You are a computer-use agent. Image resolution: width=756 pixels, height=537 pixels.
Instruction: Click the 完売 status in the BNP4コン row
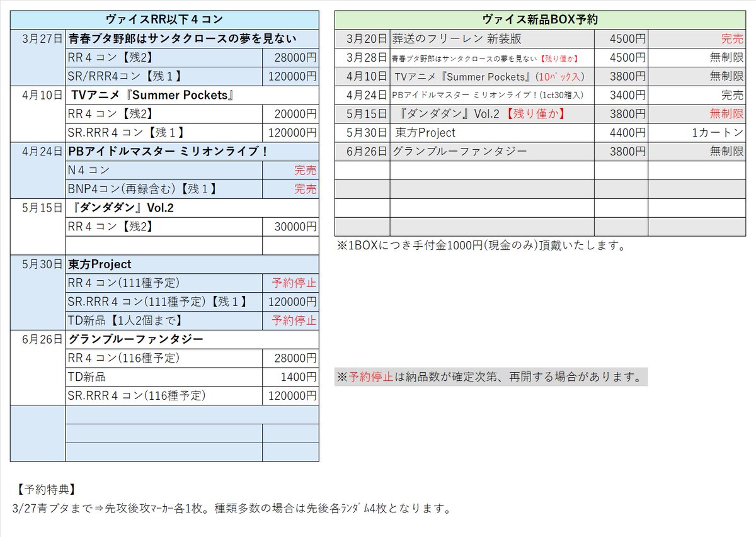coord(290,189)
